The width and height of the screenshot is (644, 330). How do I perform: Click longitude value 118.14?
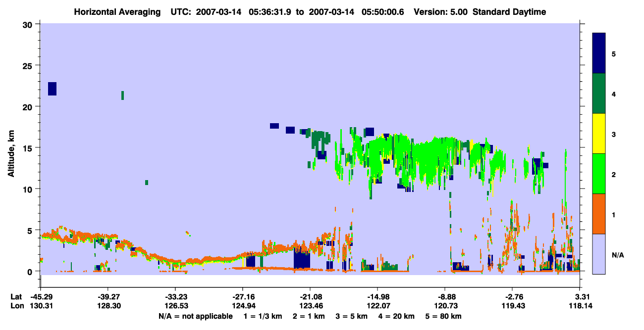[581, 306]
